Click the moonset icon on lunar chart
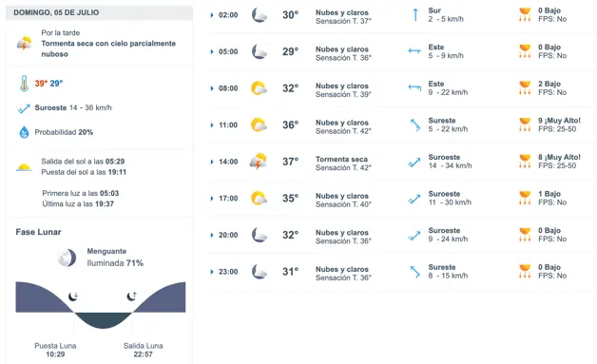This screenshot has height=364, width=597. (x=73, y=297)
